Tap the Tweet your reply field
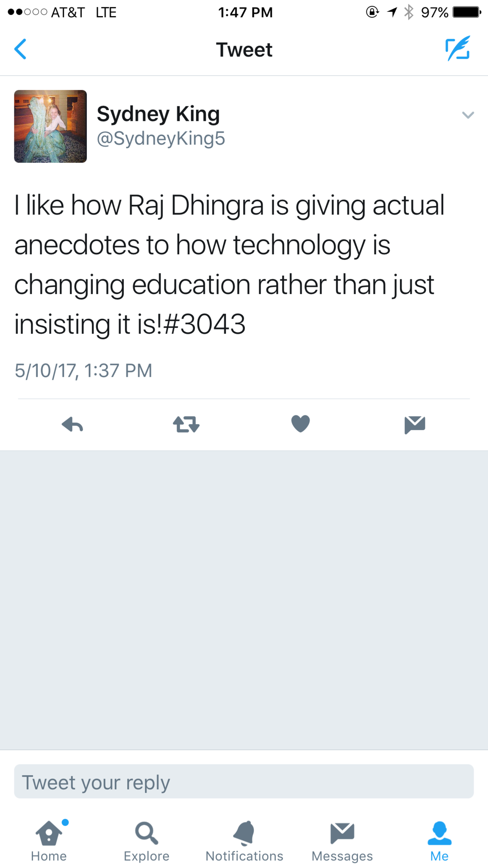488x868 pixels. 244,782
